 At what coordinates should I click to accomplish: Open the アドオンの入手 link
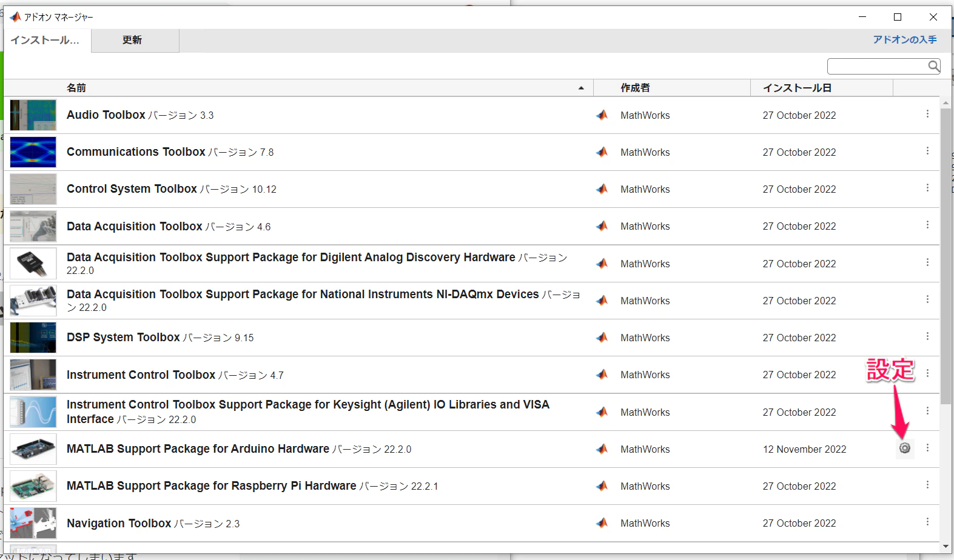tap(905, 40)
